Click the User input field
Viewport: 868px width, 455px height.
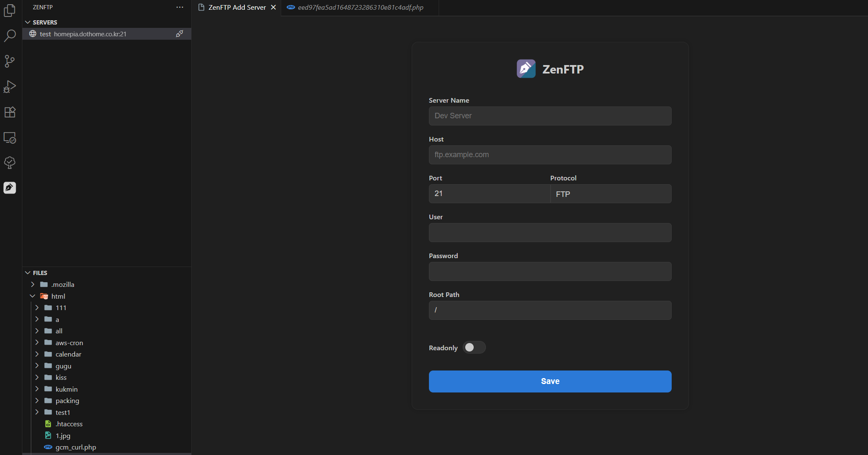550,232
